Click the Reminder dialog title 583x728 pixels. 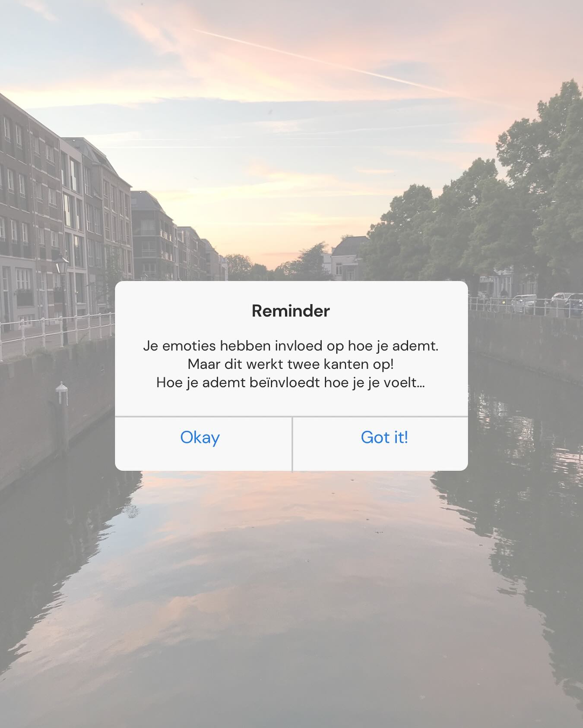point(291,311)
